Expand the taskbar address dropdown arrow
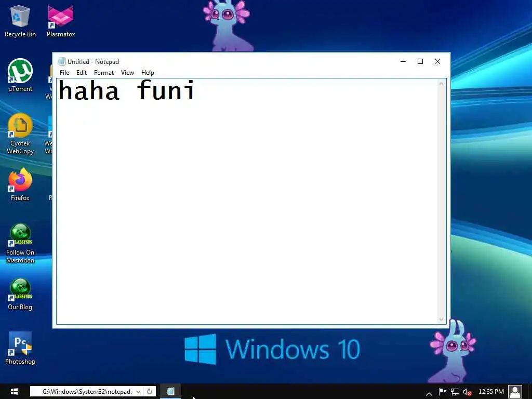 (138, 391)
